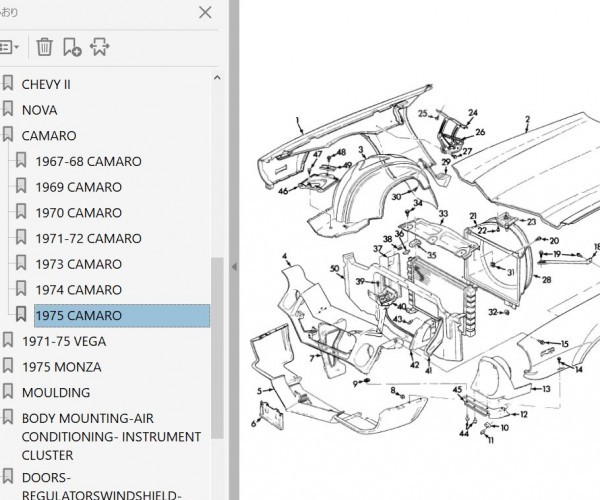Open the 1974 CAMARO bookmark
Viewport: 600px width, 500px height.
click(79, 290)
